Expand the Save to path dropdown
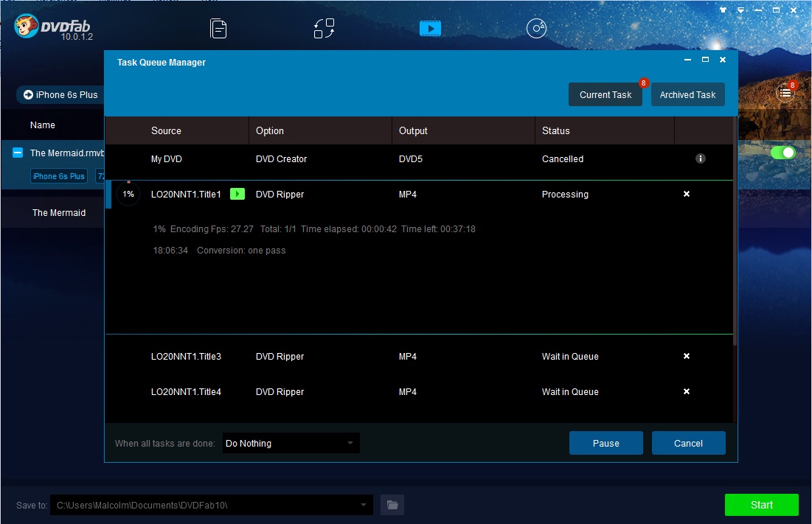The image size is (812, 524). [x=364, y=505]
